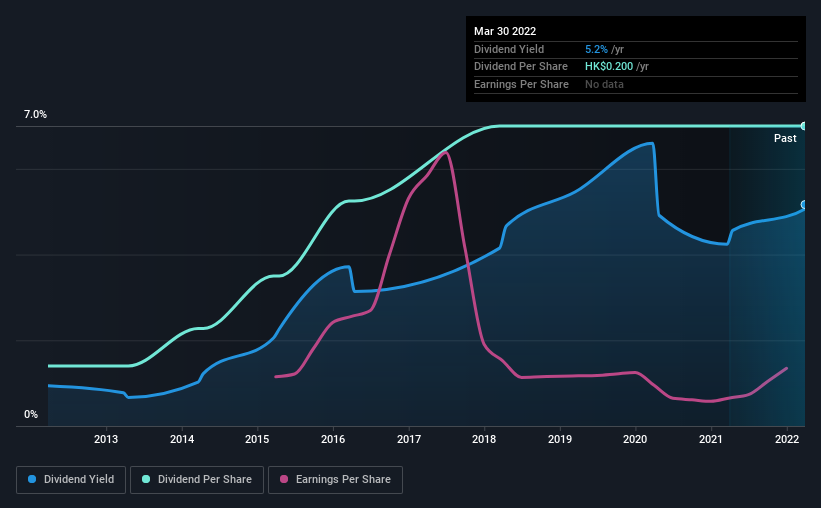Click the blue Dividend Yield end point marker
Screen dimensions: 821x508
point(803,205)
